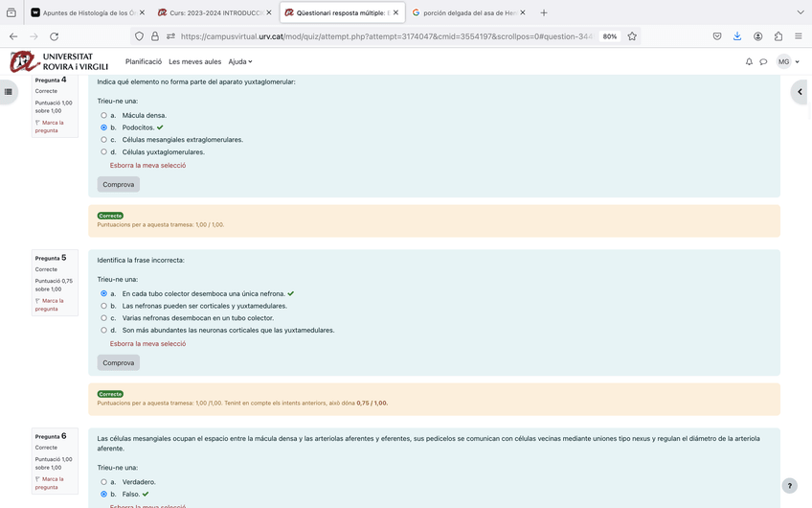
Task: Click the Save to Pocket icon
Action: click(717, 36)
